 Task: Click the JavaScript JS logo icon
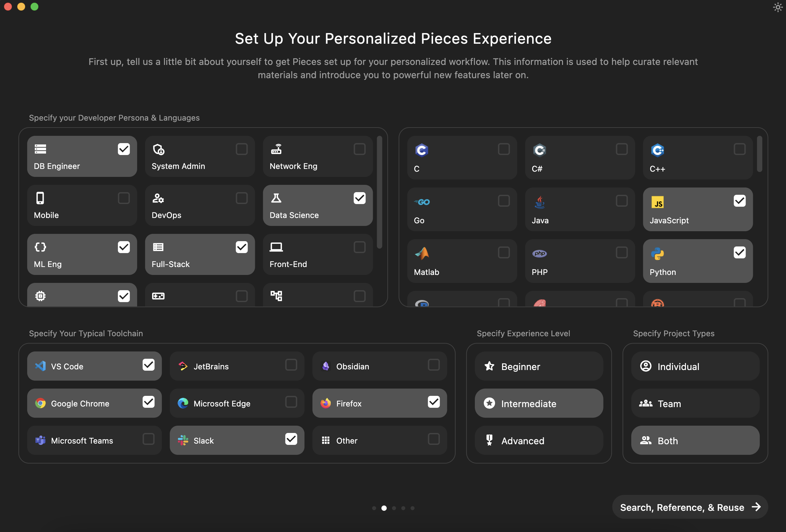tap(657, 202)
